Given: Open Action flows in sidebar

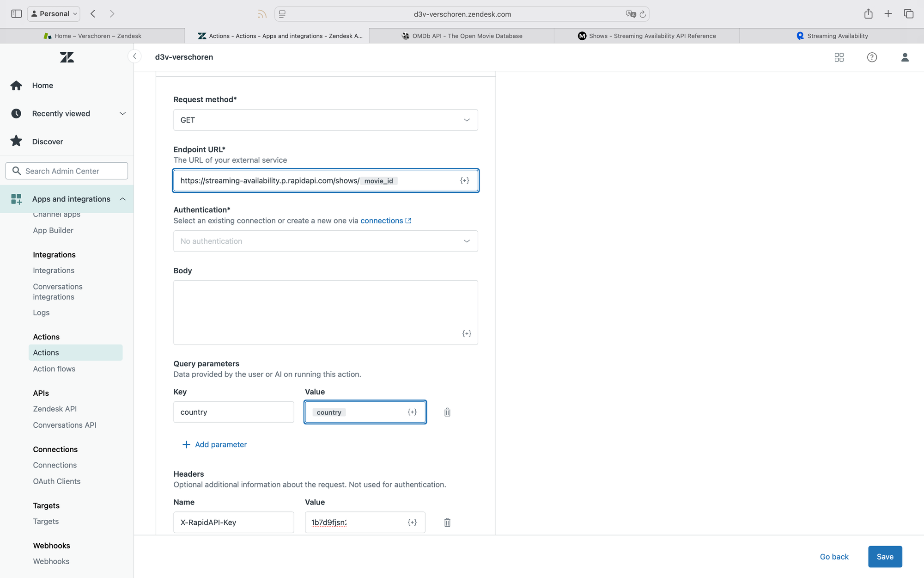Looking at the screenshot, I should [x=54, y=369].
